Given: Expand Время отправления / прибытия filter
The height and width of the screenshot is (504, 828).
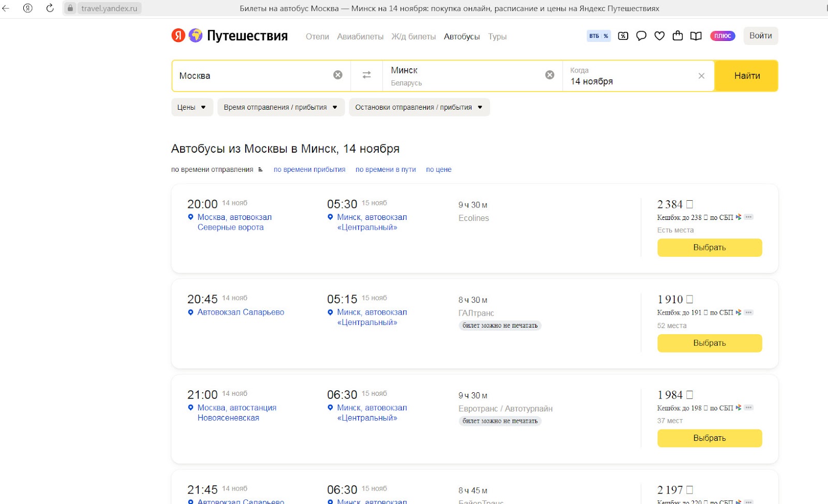Looking at the screenshot, I should tap(281, 107).
